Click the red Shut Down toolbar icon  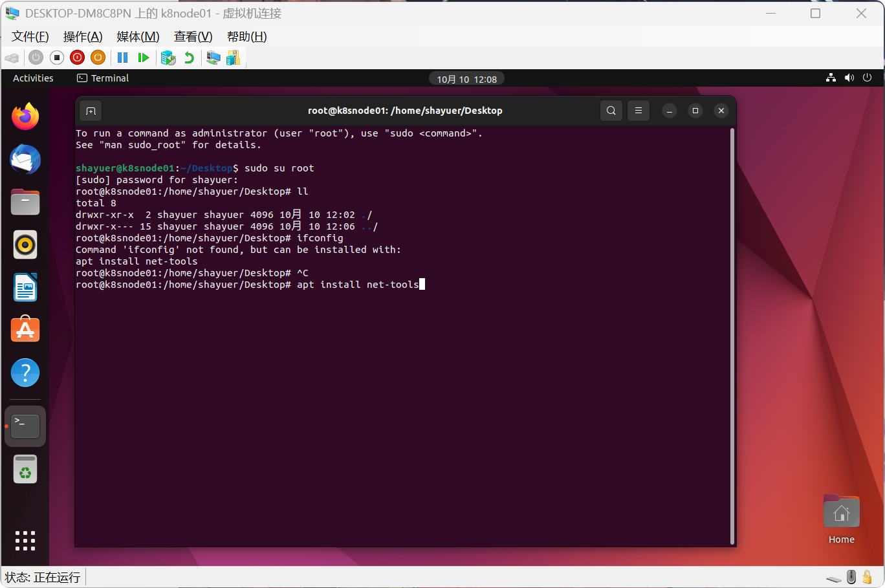[x=78, y=58]
